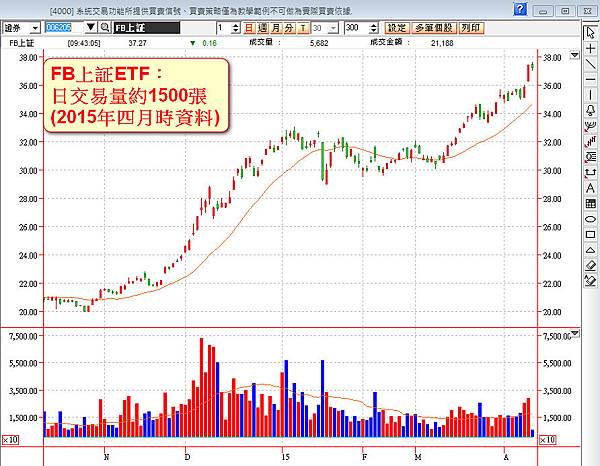Open the 證券 category dropdown
This screenshot has width=600, height=466.
(35, 28)
